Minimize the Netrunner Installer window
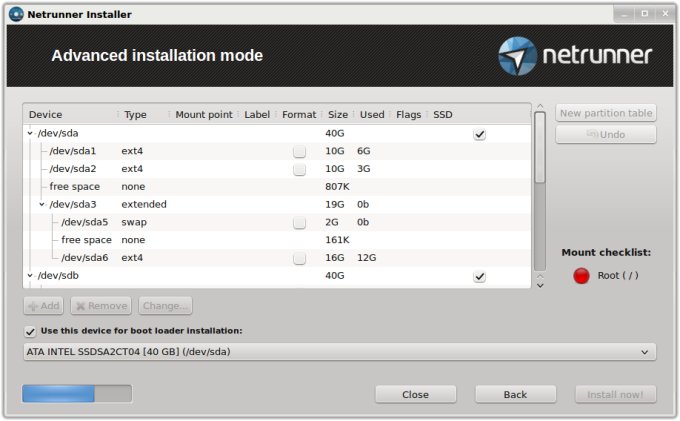The image size is (680, 421). [x=624, y=14]
